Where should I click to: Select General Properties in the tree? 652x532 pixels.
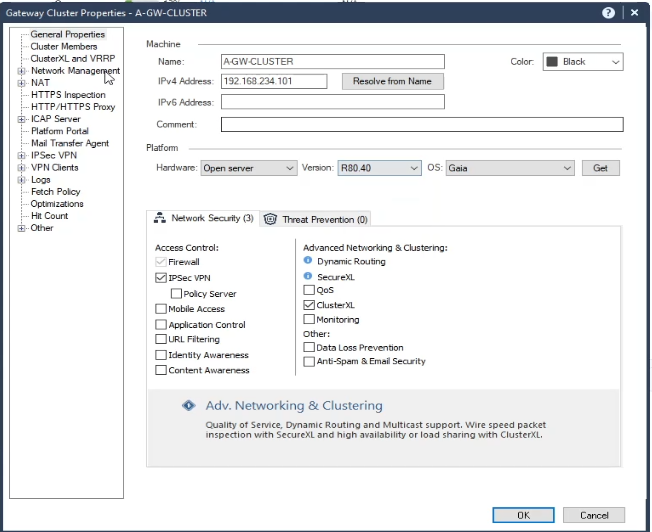tap(67, 34)
